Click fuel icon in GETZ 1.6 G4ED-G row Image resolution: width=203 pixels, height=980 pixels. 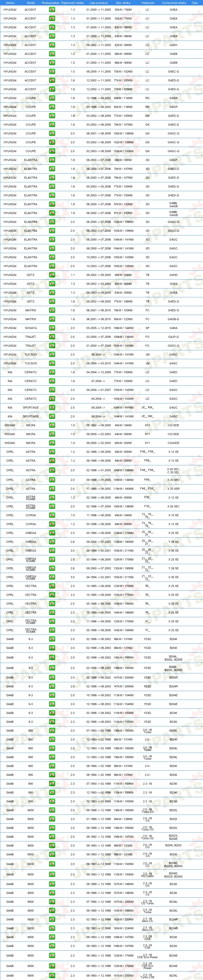coord(52,301)
